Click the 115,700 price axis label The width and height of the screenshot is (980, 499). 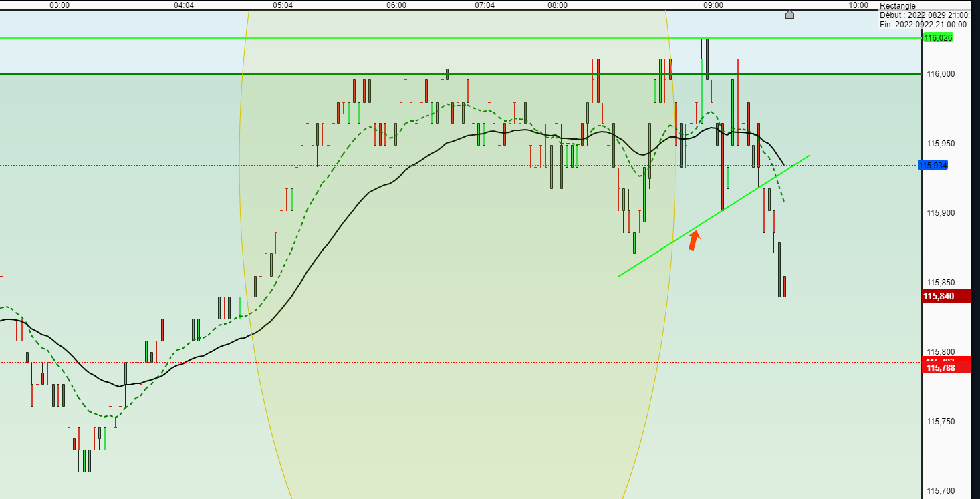pyautogui.click(x=941, y=491)
